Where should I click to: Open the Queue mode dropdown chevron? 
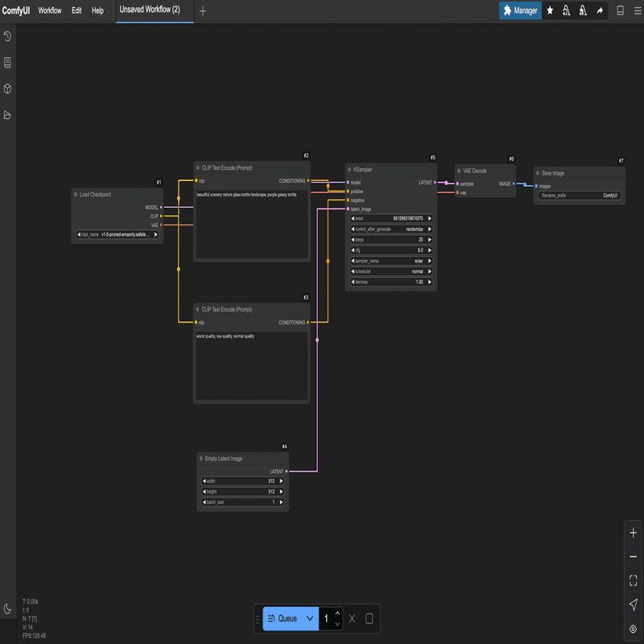tap(310, 618)
